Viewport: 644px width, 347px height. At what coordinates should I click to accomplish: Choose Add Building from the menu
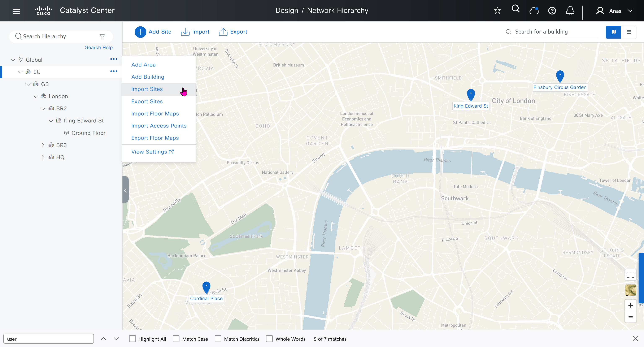(x=148, y=77)
